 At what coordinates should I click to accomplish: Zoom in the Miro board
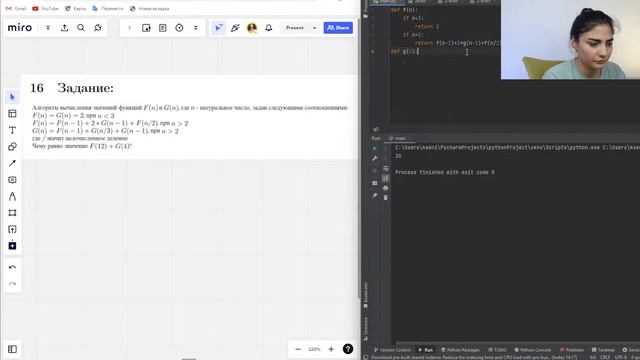coord(331,349)
